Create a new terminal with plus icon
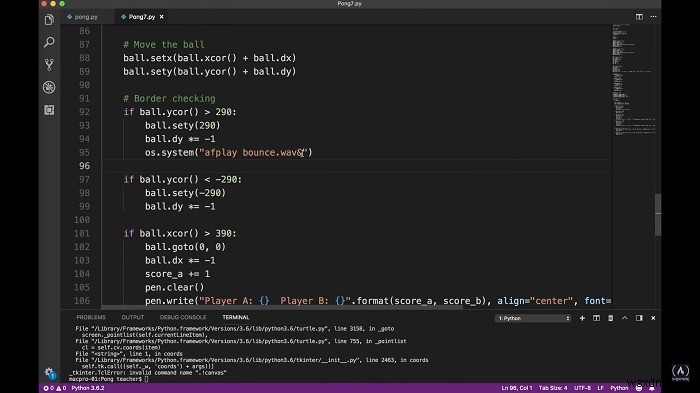Image resolution: width=700 pixels, height=393 pixels. click(x=582, y=318)
